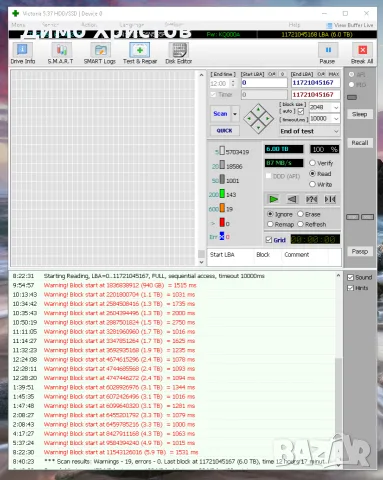This screenshot has height=480, width=383.
Task: Click the Start LBA column header
Action: (x=222, y=255)
